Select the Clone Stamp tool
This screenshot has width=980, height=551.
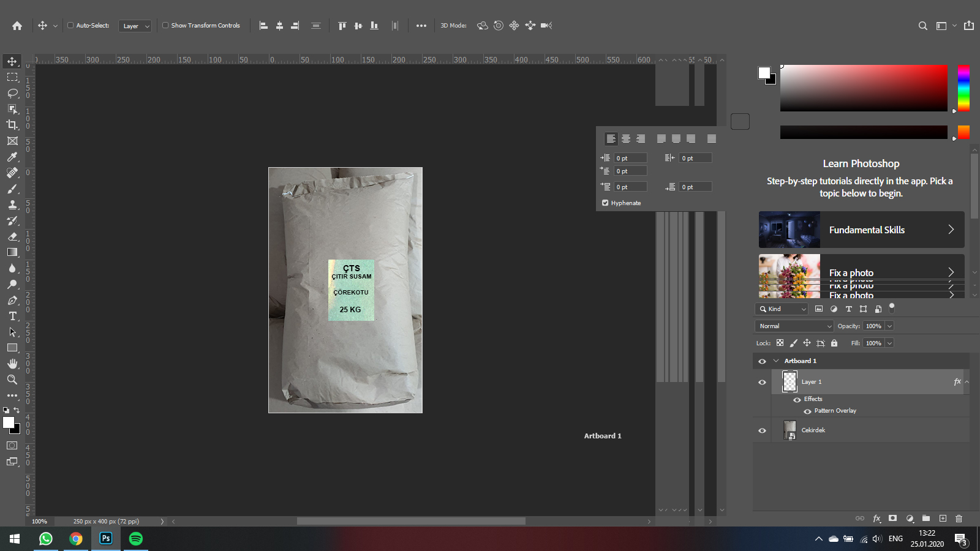(12, 205)
